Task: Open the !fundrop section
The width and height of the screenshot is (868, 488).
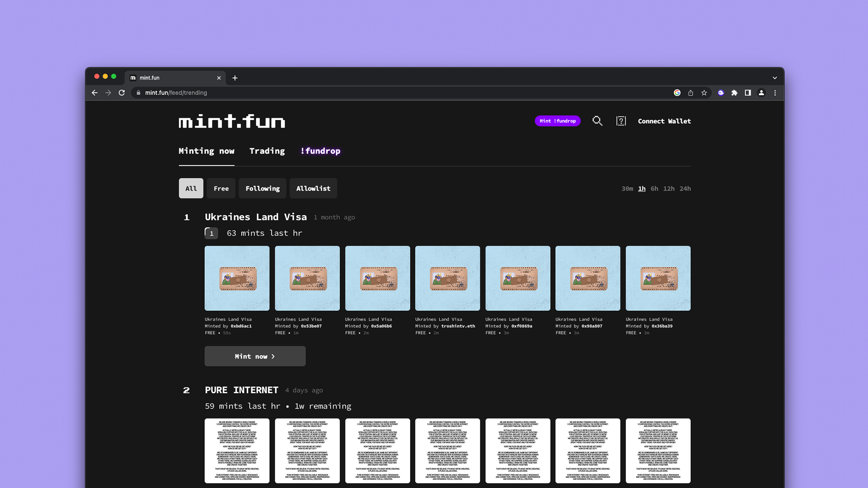Action: coord(321,151)
